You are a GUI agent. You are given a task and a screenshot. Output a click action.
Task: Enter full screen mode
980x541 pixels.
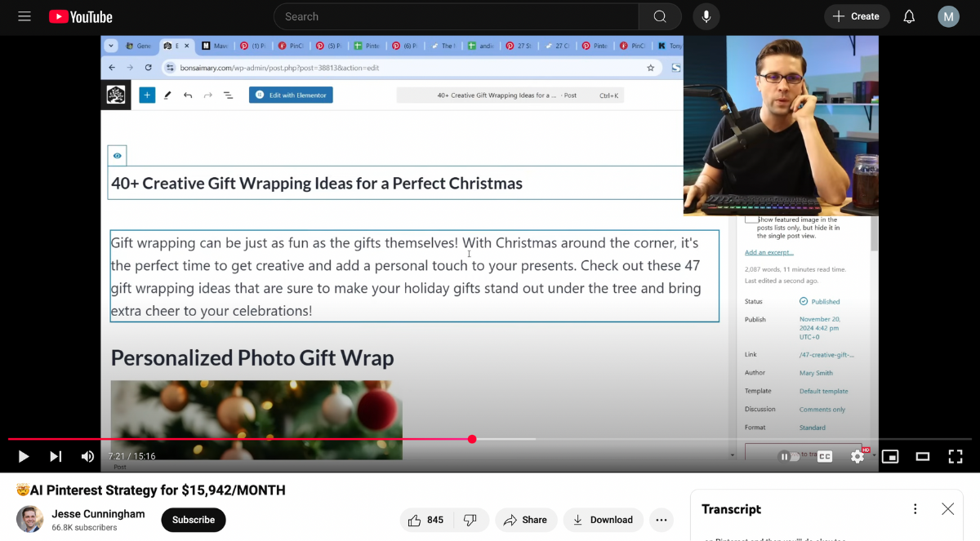(955, 457)
